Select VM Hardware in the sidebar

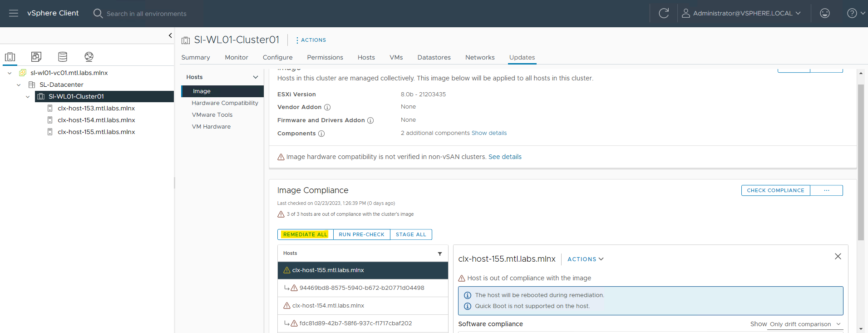[x=211, y=127]
